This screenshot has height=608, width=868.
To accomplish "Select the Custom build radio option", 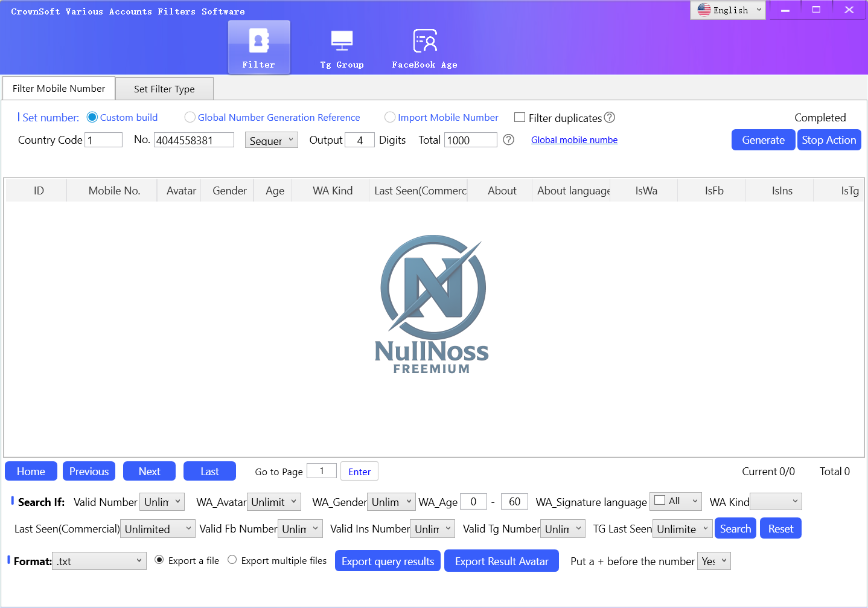I will coord(92,117).
